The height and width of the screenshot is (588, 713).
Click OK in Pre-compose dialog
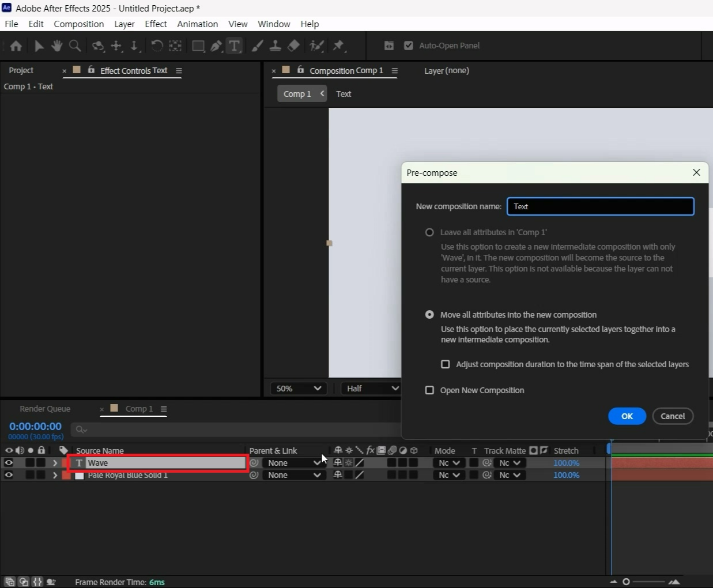[x=627, y=416]
